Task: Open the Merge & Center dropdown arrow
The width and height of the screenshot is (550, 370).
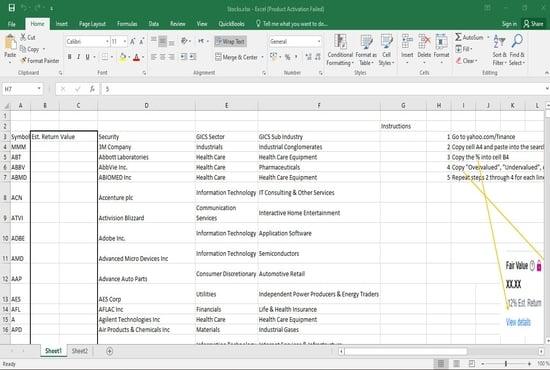Action: [262, 57]
